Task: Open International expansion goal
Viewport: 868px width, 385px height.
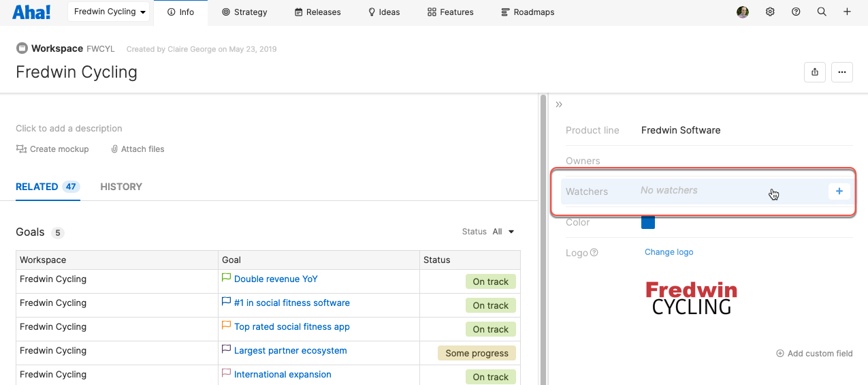Action: pyautogui.click(x=283, y=375)
